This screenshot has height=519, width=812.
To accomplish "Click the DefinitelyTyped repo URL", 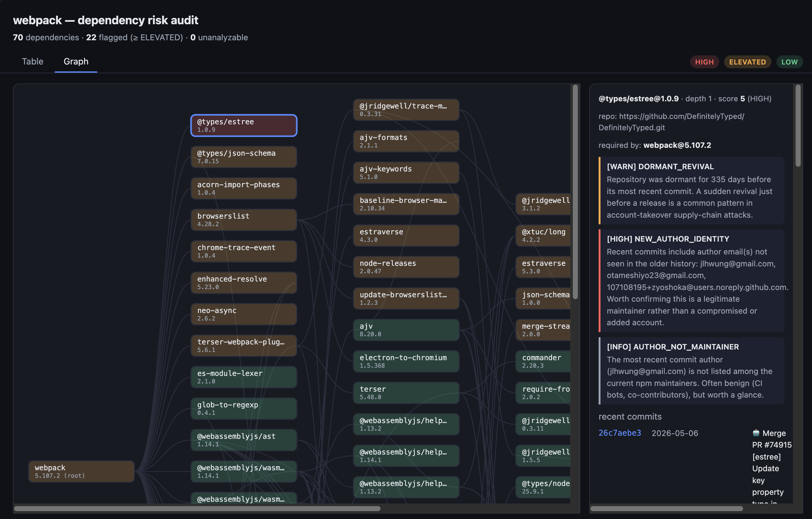I will click(x=671, y=122).
